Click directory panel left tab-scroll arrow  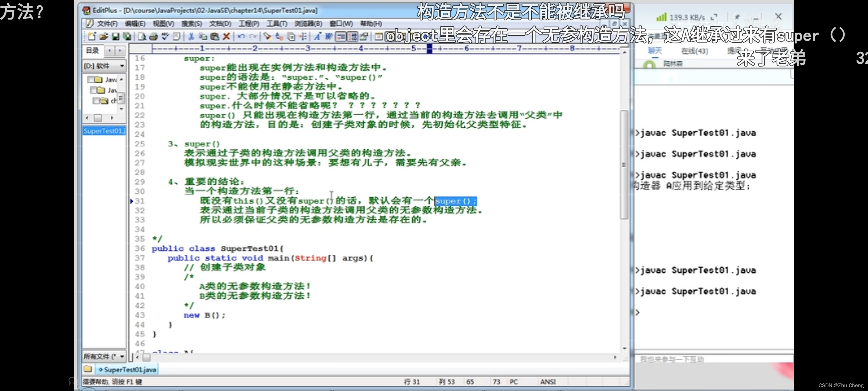[x=110, y=51]
